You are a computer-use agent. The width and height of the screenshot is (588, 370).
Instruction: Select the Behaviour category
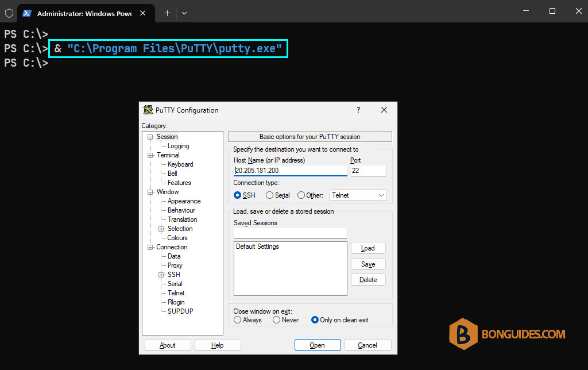[181, 210]
